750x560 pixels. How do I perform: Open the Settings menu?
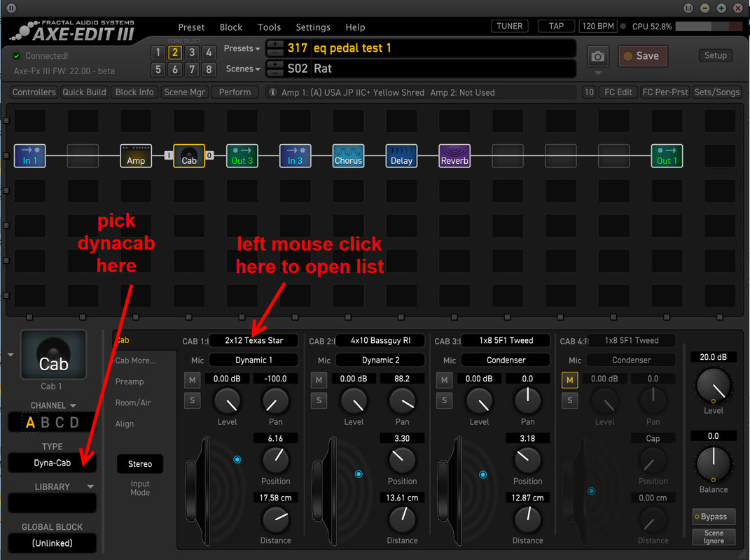pyautogui.click(x=313, y=27)
